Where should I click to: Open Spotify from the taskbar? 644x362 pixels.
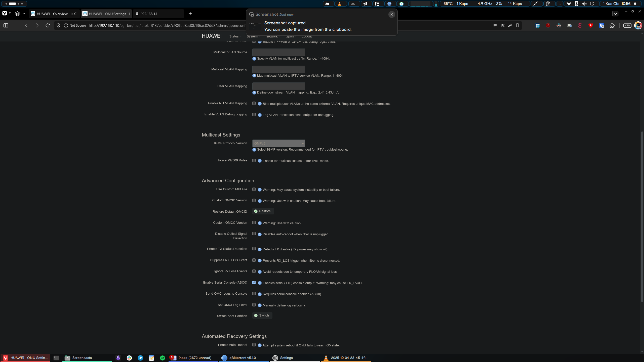163,358
